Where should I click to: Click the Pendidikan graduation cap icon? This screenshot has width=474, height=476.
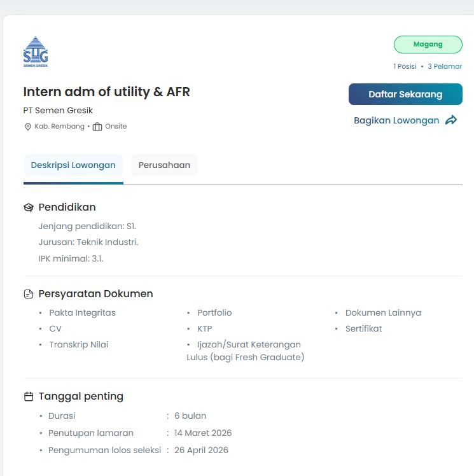coord(29,207)
